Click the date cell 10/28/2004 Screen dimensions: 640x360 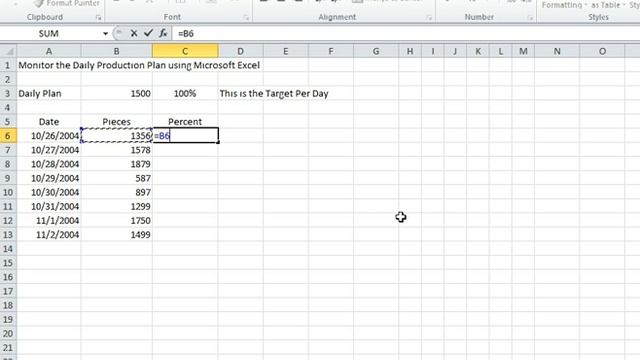coord(49,164)
